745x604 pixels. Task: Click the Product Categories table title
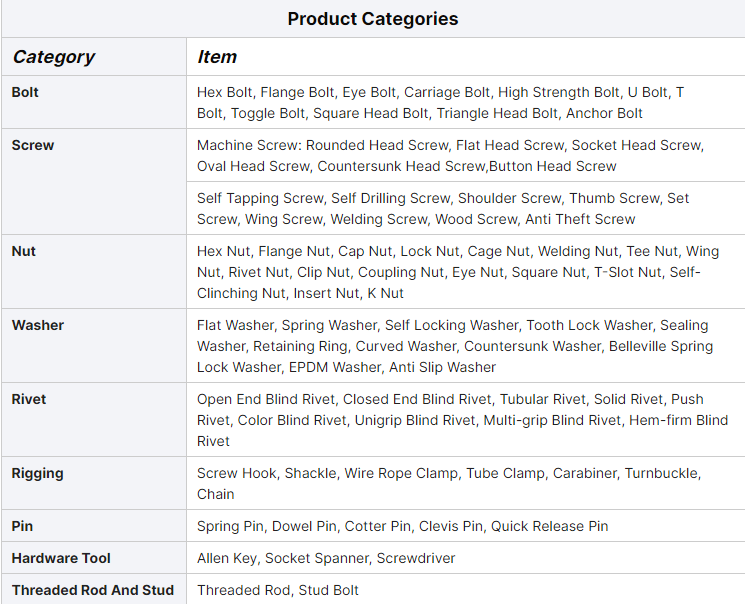pyautogui.click(x=372, y=19)
